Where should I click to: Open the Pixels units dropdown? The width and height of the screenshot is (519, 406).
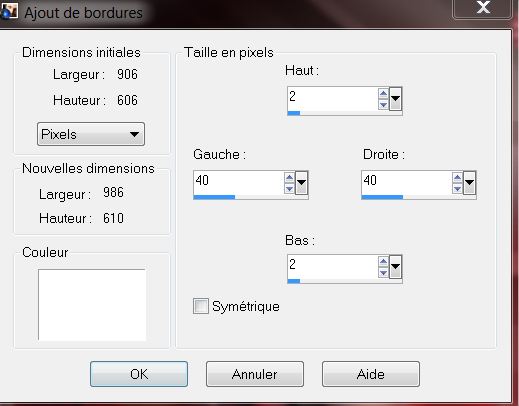(x=91, y=134)
